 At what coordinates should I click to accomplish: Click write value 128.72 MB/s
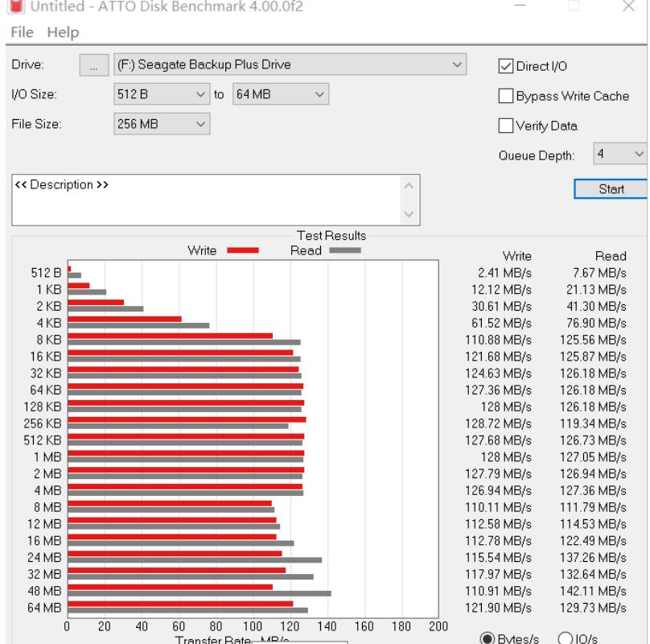(x=498, y=423)
